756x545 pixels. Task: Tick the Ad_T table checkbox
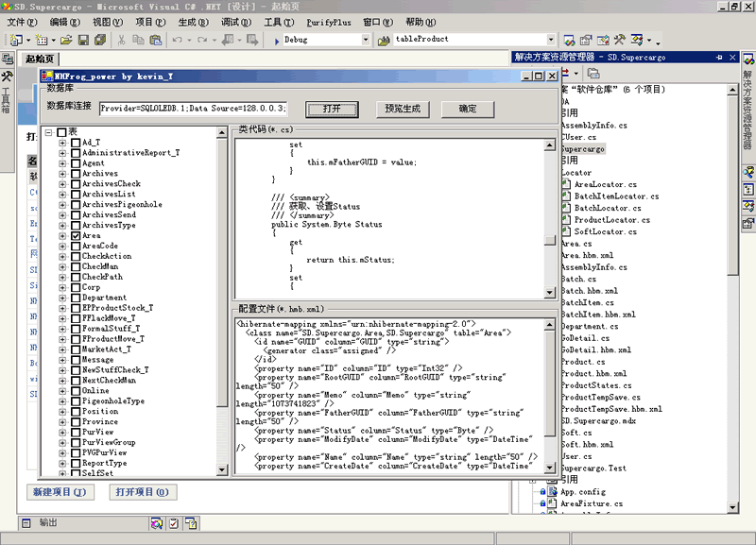76,143
